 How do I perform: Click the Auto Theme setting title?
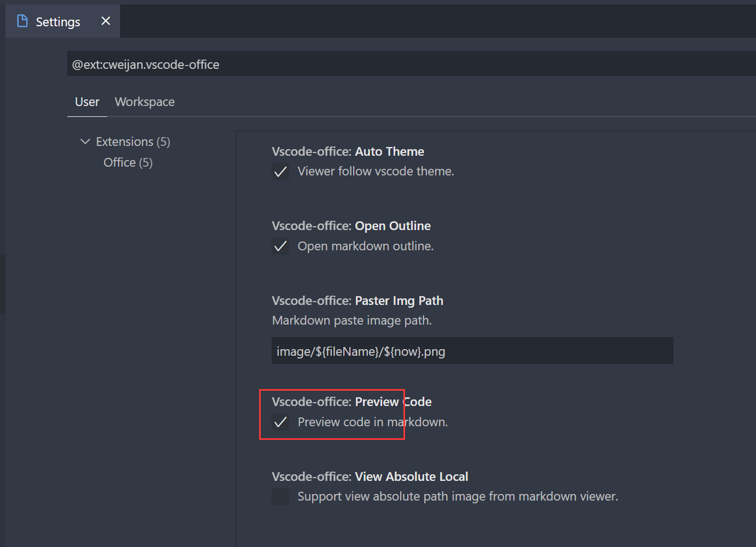pyautogui.click(x=348, y=151)
